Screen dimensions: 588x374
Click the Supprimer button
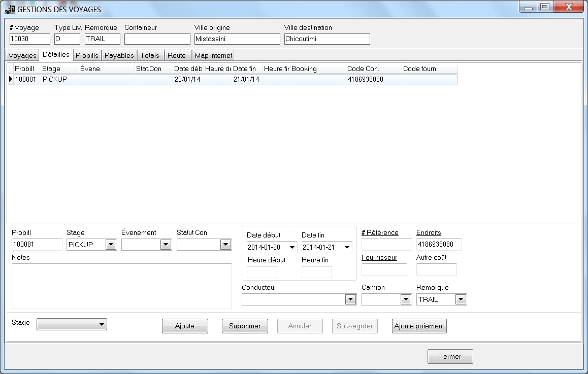(245, 326)
